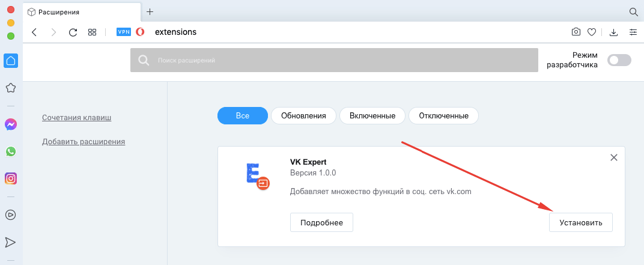Open Messenger in the sidebar
644x265 pixels.
11,124
